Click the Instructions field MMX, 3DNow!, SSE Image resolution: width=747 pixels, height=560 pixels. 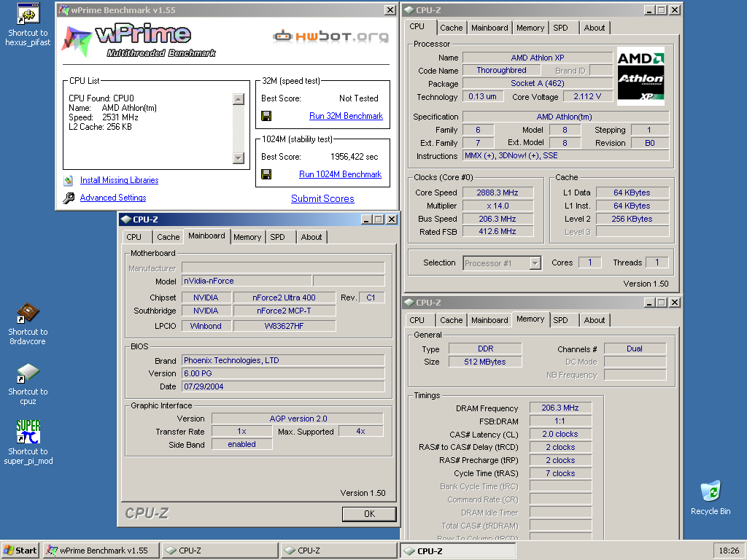coord(566,156)
